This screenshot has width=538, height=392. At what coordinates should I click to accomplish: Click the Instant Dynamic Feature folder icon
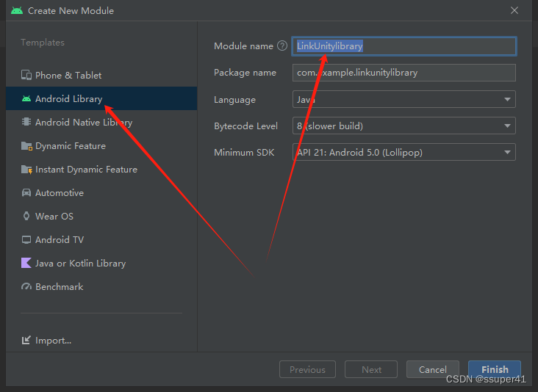[x=26, y=170]
